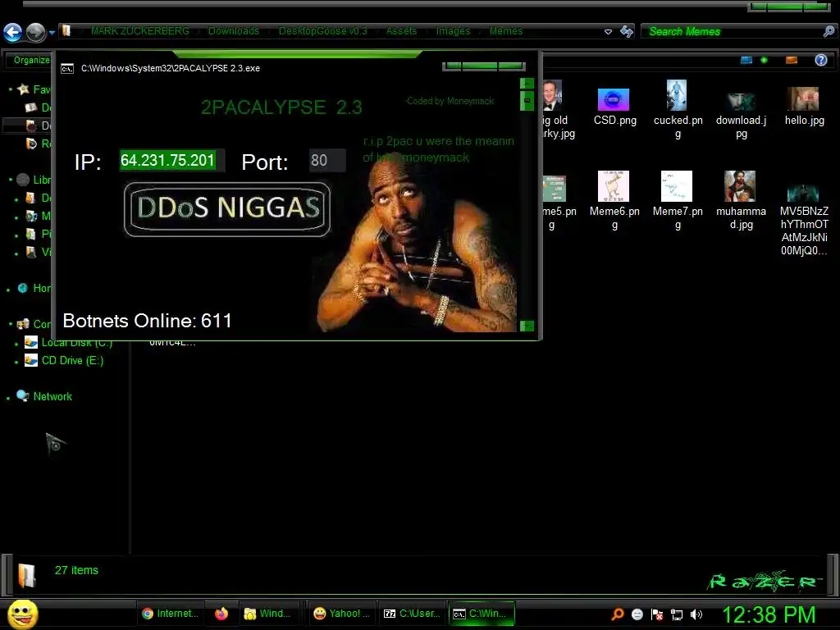Select the cucked.png file
This screenshot has width=840, height=630.
pos(677,110)
